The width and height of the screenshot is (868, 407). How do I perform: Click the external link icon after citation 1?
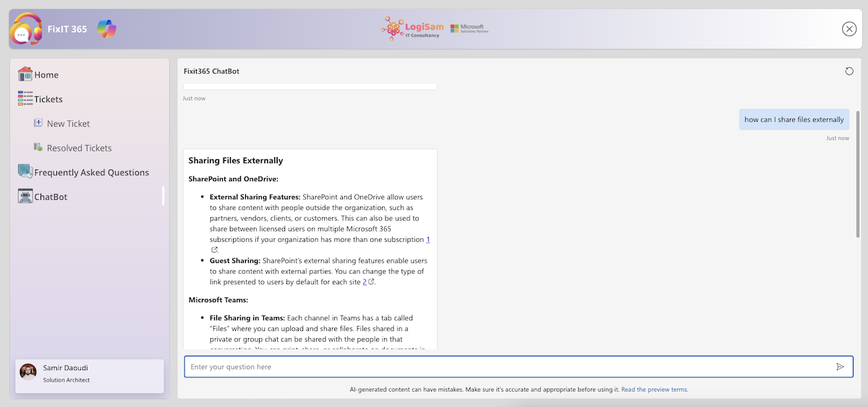pos(214,249)
